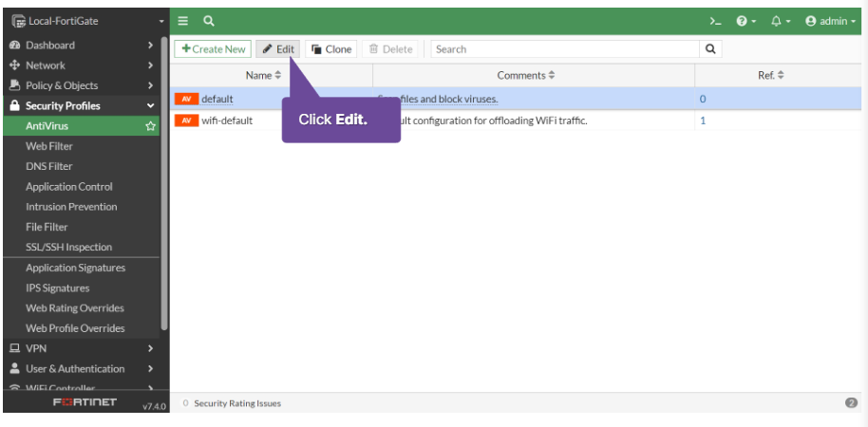The width and height of the screenshot is (868, 427).
Task: Click the Dashboard gauge icon
Action: (15, 46)
